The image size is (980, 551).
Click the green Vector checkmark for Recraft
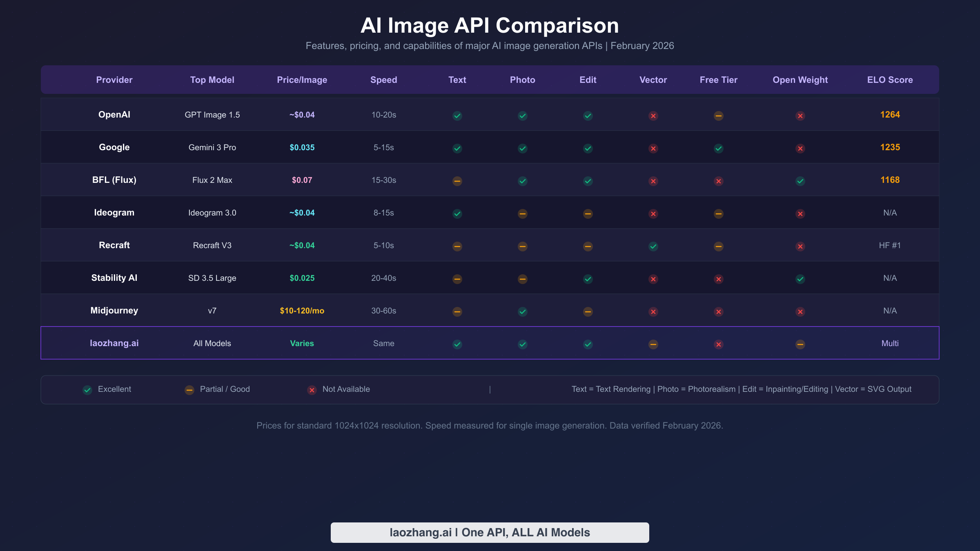click(653, 246)
